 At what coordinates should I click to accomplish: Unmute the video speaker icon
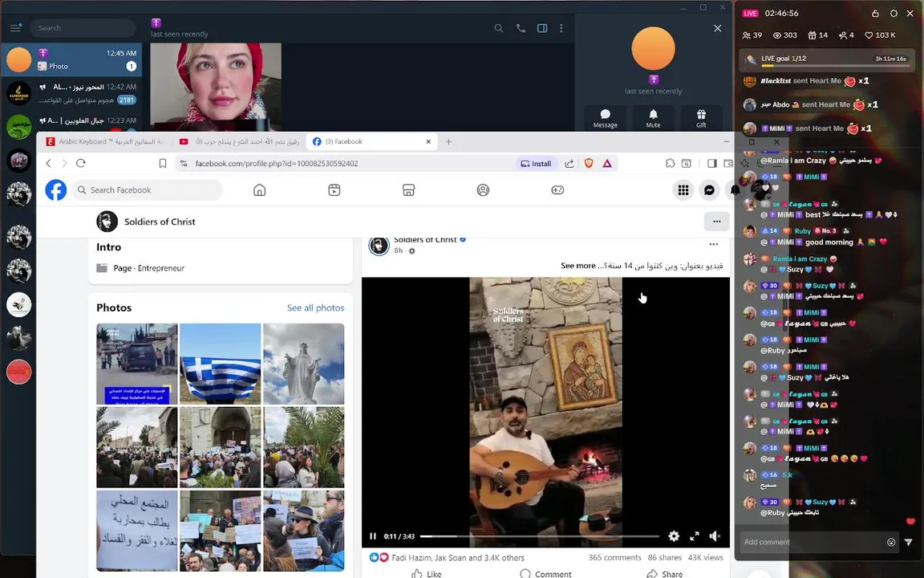click(x=715, y=536)
